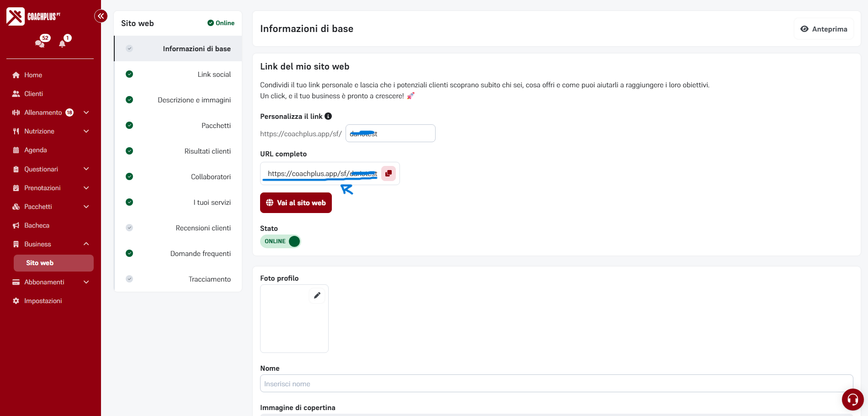Click the eye Anteprima preview button

pyautogui.click(x=824, y=29)
